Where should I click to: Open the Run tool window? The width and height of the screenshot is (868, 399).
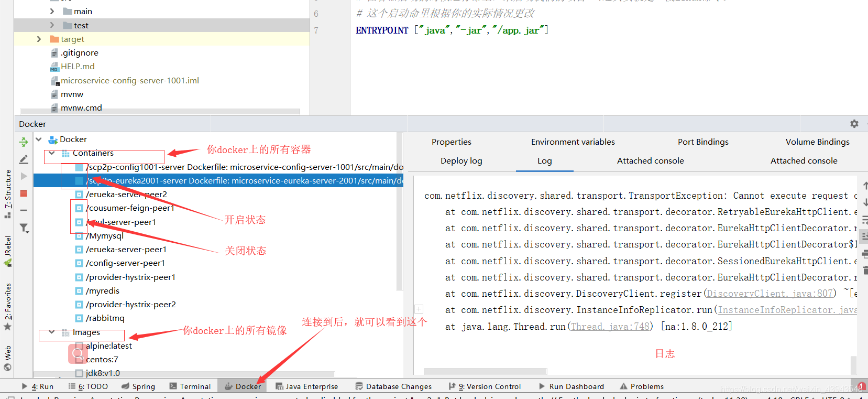point(38,386)
